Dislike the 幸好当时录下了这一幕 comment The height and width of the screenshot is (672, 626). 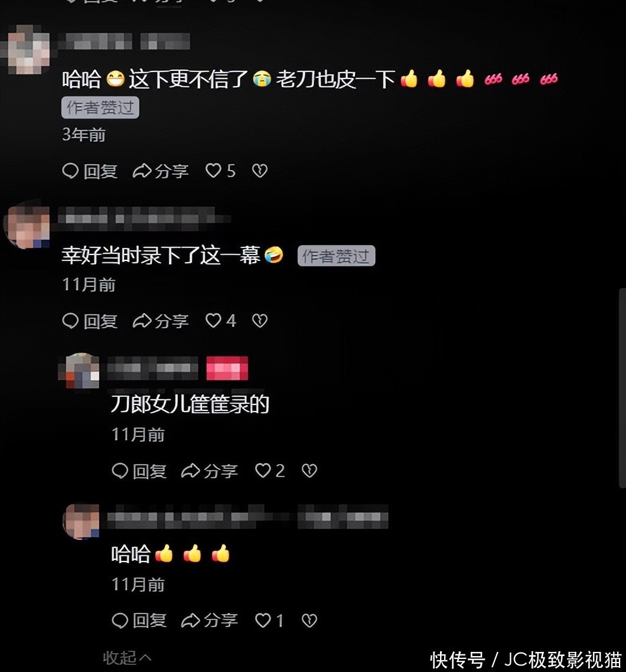260,321
